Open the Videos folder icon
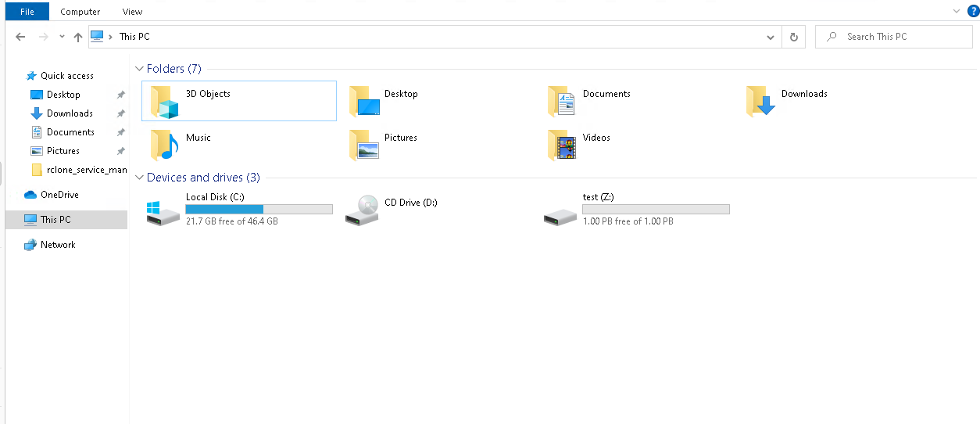980x424 pixels. tap(562, 145)
